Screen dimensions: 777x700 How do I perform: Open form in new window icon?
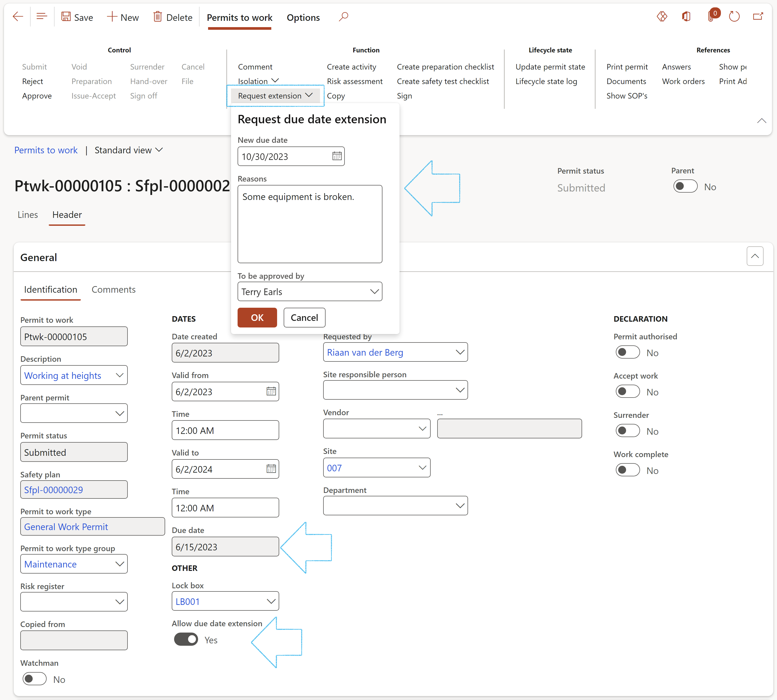click(x=758, y=17)
